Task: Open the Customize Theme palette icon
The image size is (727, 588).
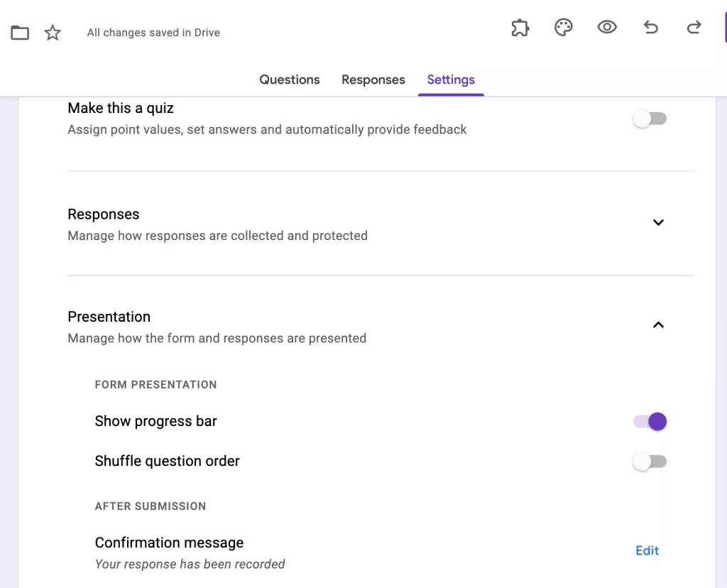Action: pos(563,27)
